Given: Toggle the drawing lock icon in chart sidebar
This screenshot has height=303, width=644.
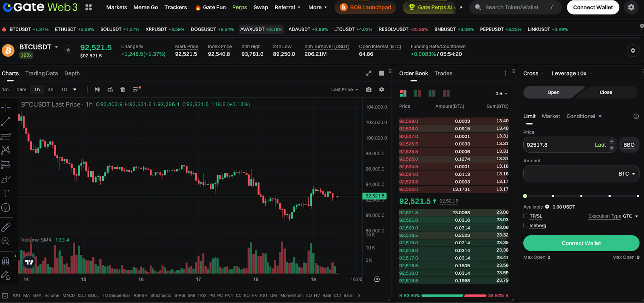Looking at the screenshot, I should point(6,275).
